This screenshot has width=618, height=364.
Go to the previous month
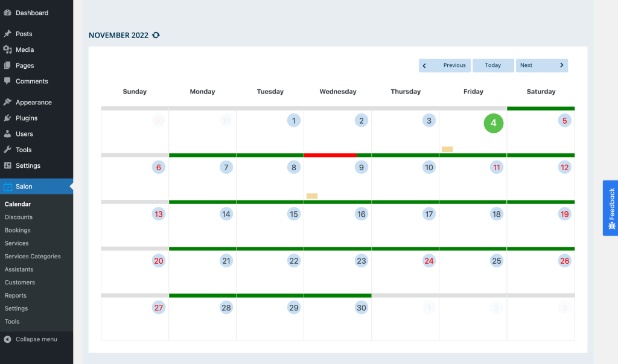[445, 65]
